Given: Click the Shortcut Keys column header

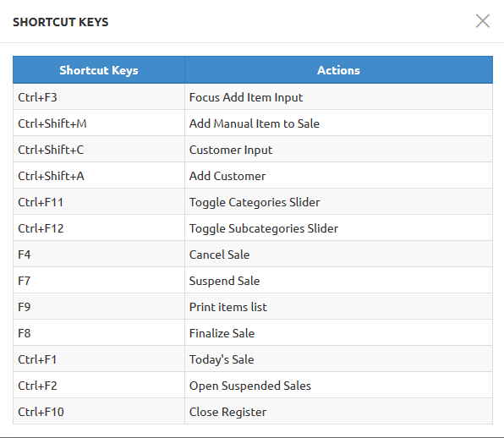Looking at the screenshot, I should [x=99, y=70].
